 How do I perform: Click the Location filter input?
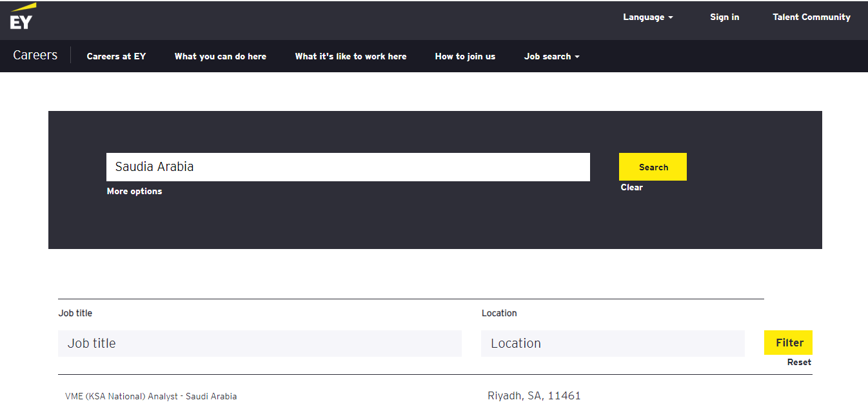(613, 343)
